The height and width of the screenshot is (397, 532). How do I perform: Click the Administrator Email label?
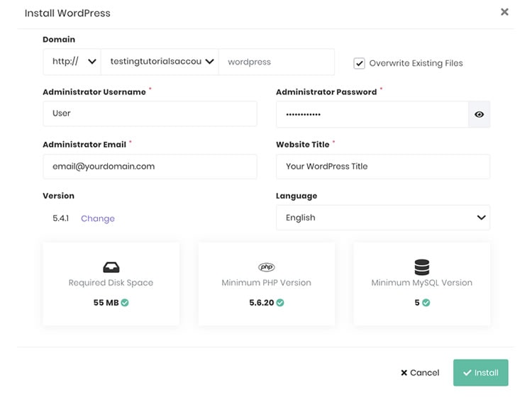click(84, 145)
